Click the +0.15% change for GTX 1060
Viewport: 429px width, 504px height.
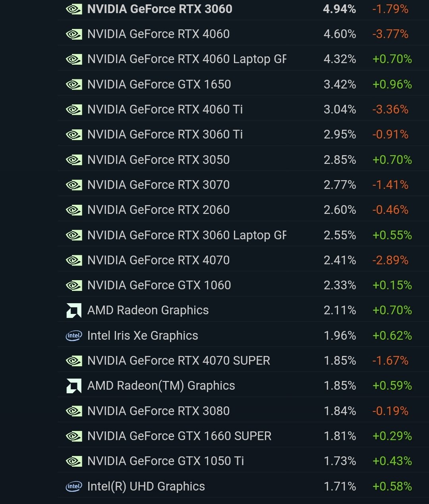point(392,285)
